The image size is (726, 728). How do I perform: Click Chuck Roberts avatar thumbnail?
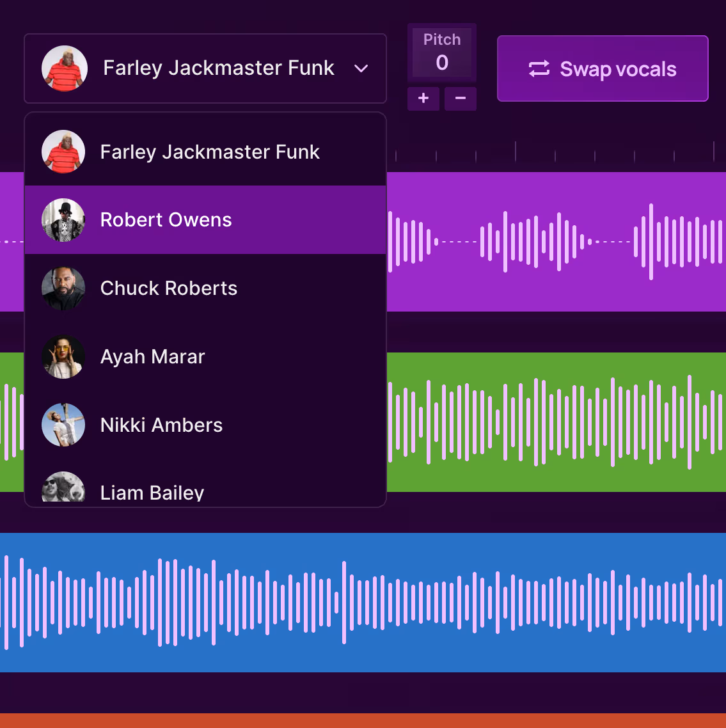(63, 289)
